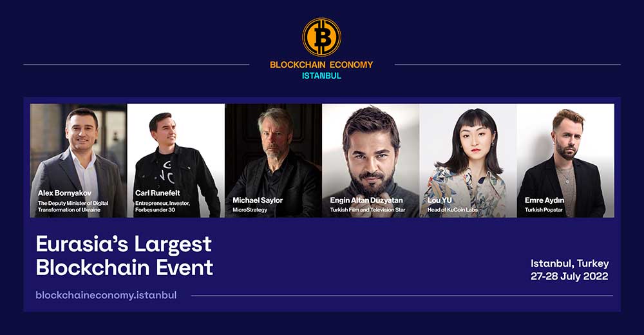
Task: Click the Michael Saylor name label
Action: click(x=258, y=200)
